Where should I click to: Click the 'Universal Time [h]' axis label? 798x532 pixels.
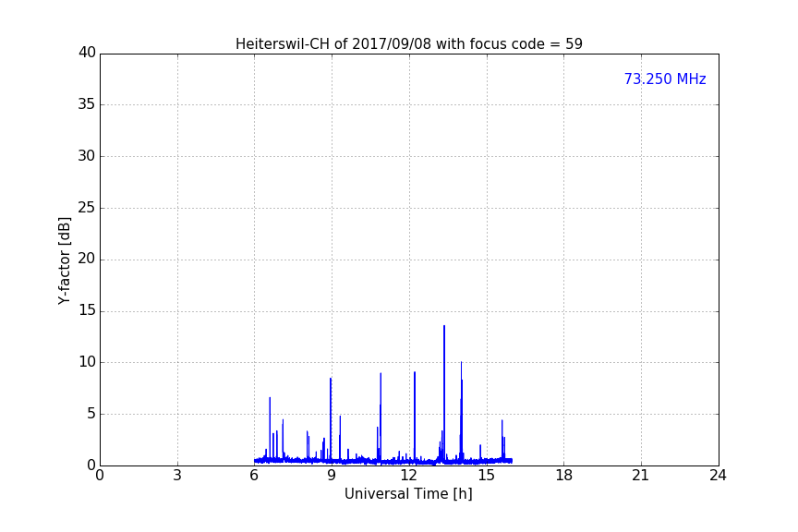tap(408, 494)
